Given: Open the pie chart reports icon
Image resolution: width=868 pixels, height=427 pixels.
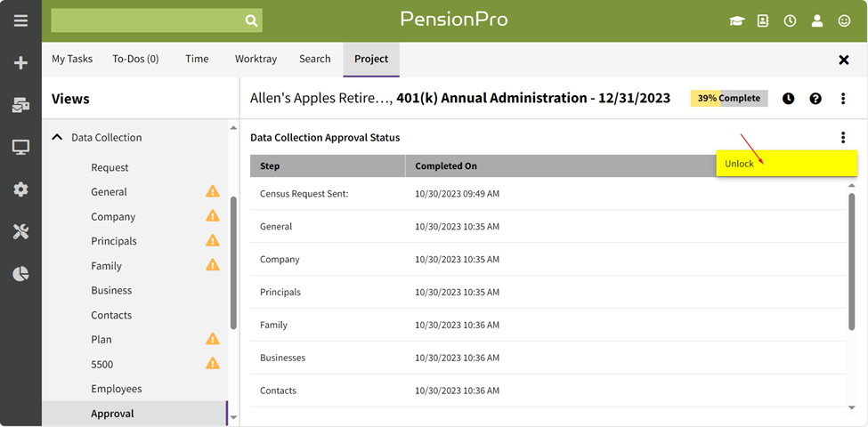Looking at the screenshot, I should pyautogui.click(x=20, y=274).
